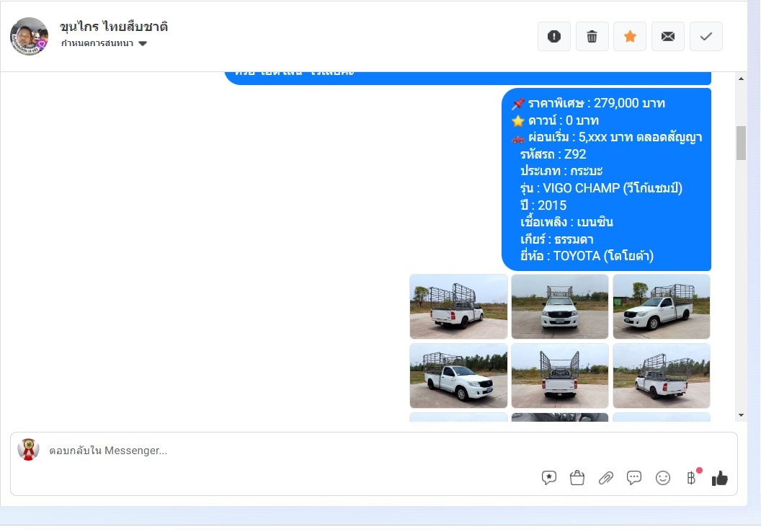Click the line ผ่อนเริ่ม : 5,xxx บาท
761x532 pixels.
615,138
